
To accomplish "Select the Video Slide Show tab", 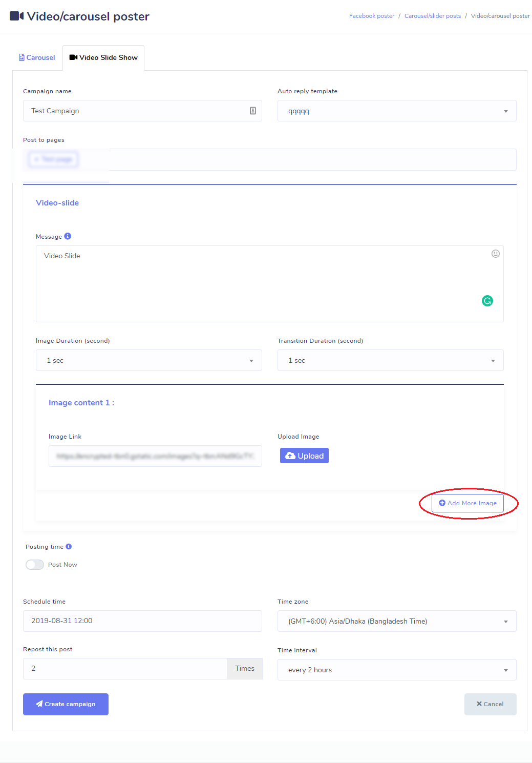I will [103, 57].
